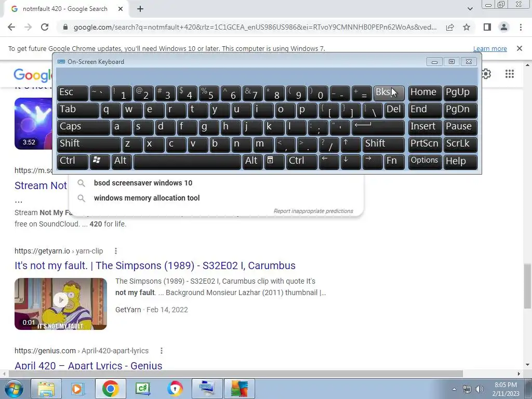Screen dimensions: 532x399
Task: Click context menu key on On-Screen Keyboard
Action: click(274, 161)
